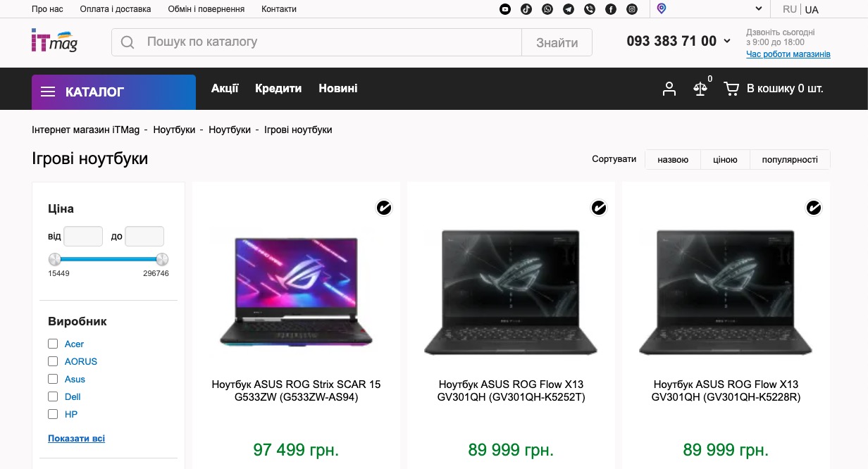Image resolution: width=868 pixels, height=469 pixels.
Task: Expand the city location dropdown arrow
Action: [759, 9]
